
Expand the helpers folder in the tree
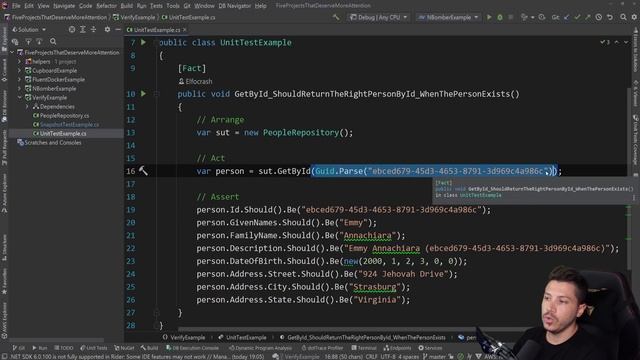(x=19, y=62)
